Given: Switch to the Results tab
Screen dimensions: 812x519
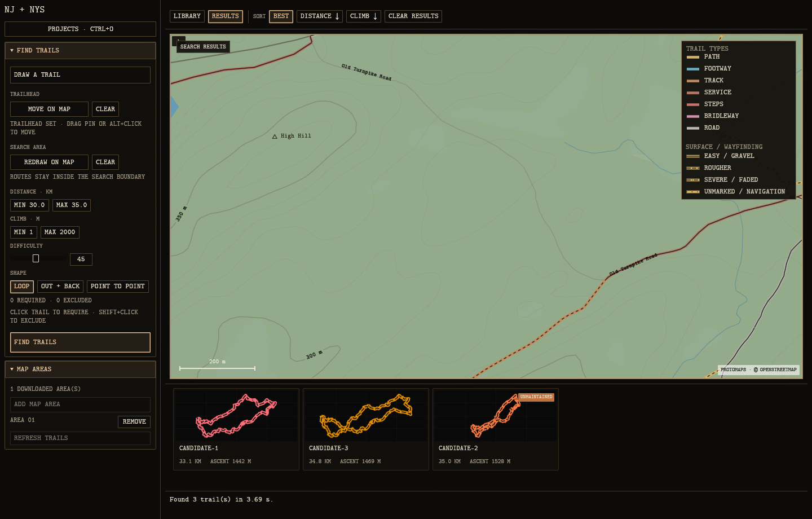Looking at the screenshot, I should (226, 16).
